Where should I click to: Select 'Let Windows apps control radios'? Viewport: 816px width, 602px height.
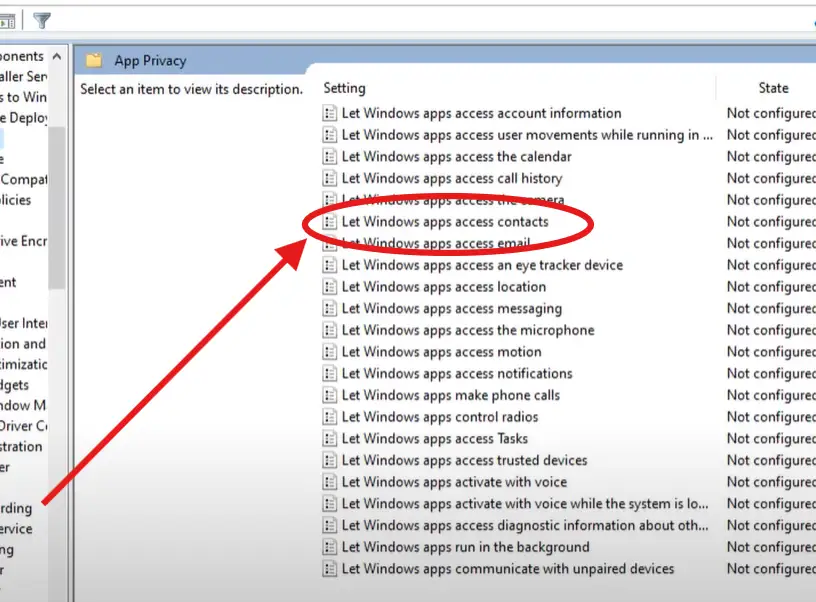pos(440,417)
